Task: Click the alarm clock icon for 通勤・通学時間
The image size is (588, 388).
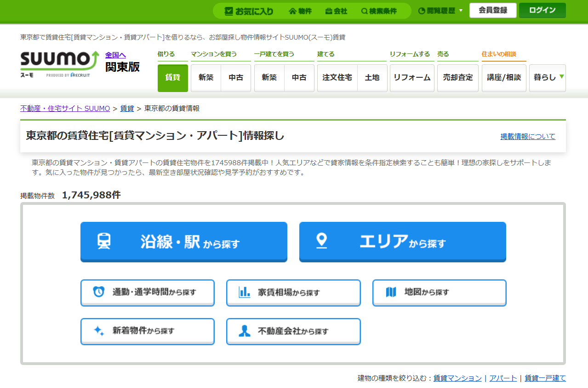Action: [x=99, y=292]
